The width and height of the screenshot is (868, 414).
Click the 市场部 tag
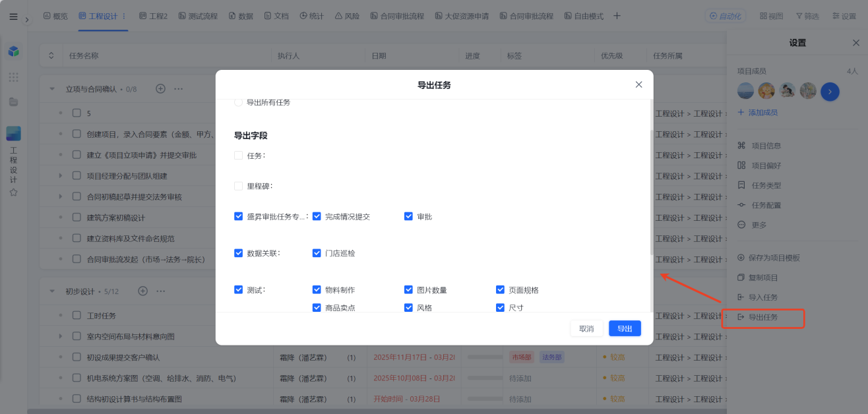pyautogui.click(x=522, y=357)
